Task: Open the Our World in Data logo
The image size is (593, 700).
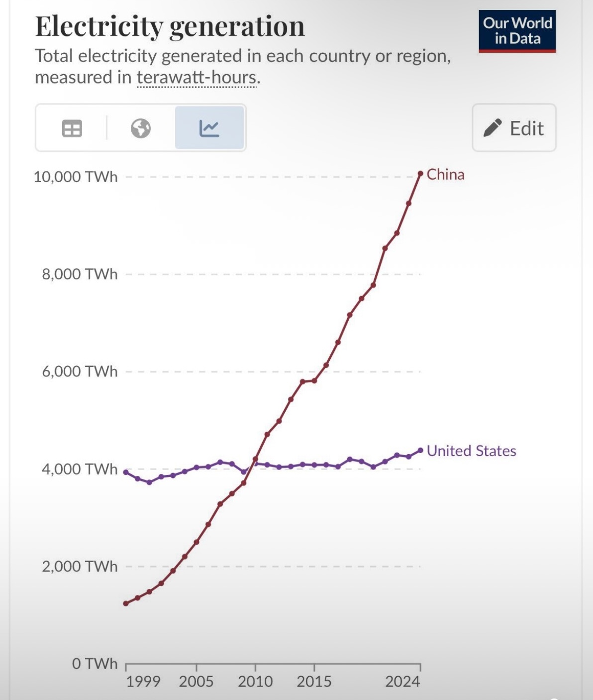Action: click(517, 31)
